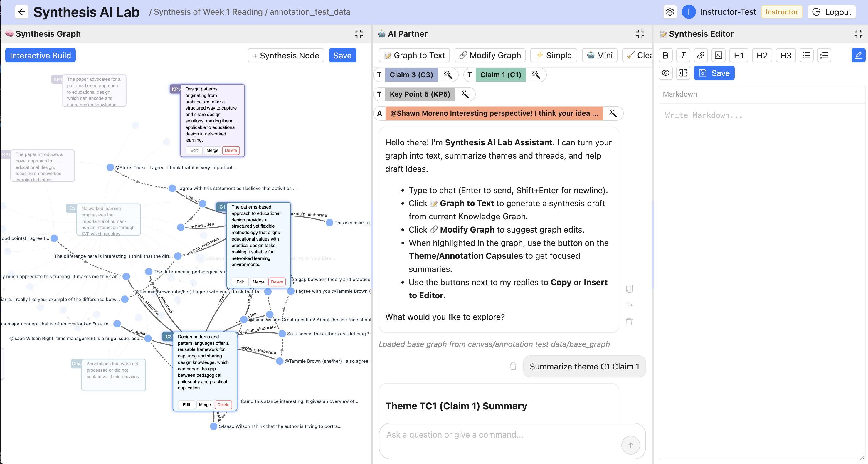Insert bulleted list in editor
Screen dimensions: 868x464
tap(807, 55)
